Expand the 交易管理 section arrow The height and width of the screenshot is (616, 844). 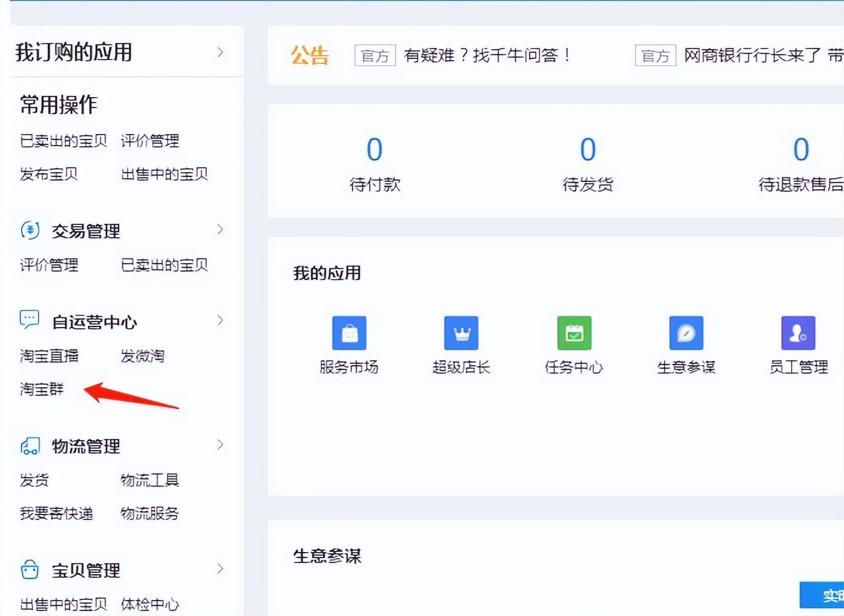pyautogui.click(x=220, y=229)
